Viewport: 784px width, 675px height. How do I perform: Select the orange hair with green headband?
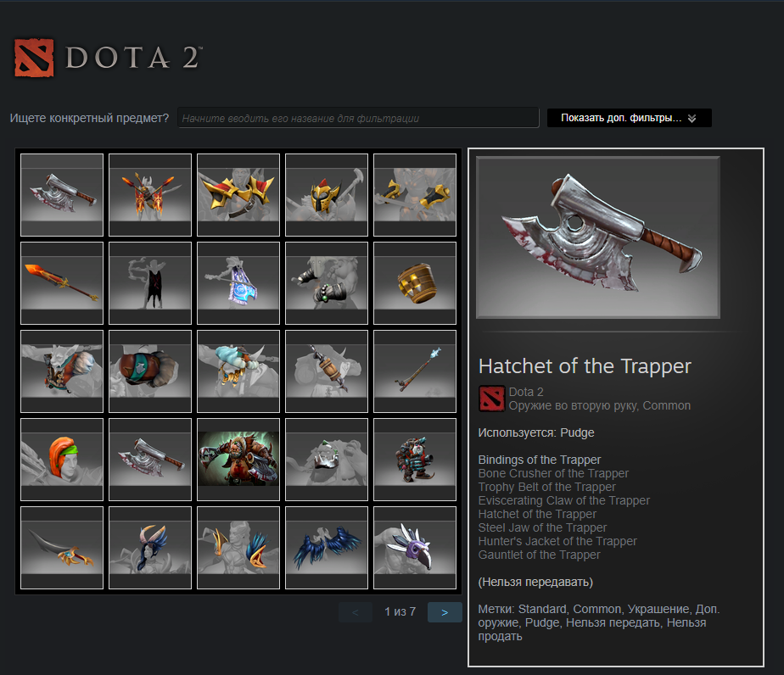tap(62, 459)
